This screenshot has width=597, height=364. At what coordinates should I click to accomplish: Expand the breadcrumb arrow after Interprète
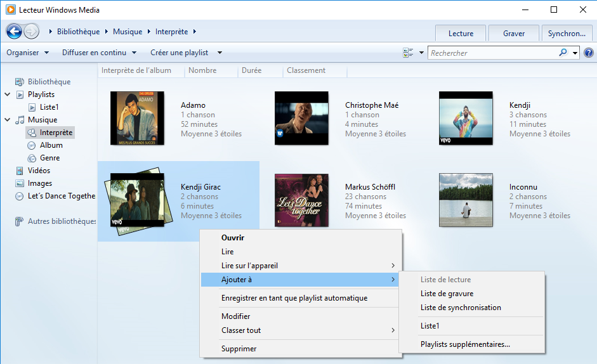[195, 32]
